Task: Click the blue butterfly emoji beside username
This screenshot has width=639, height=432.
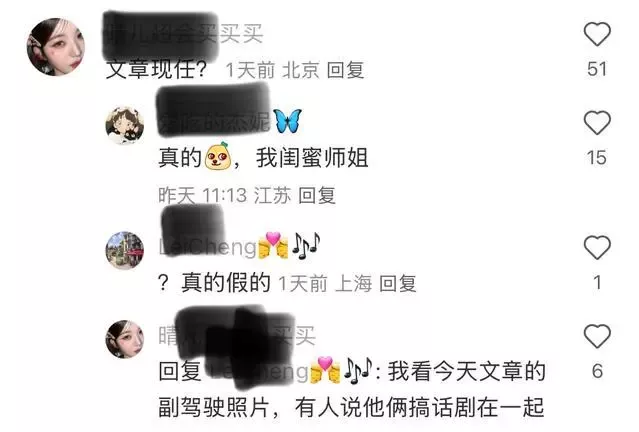Action: [288, 121]
